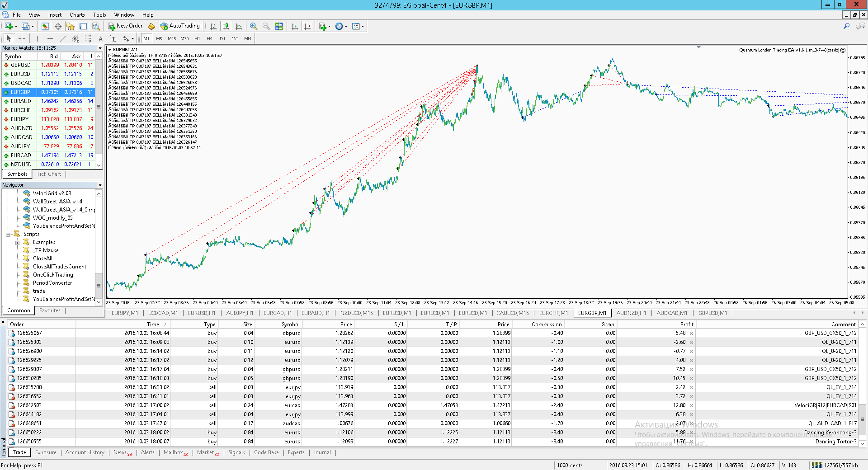This screenshot has width=868, height=470.
Task: Select the Text Label tool
Action: click(113, 39)
